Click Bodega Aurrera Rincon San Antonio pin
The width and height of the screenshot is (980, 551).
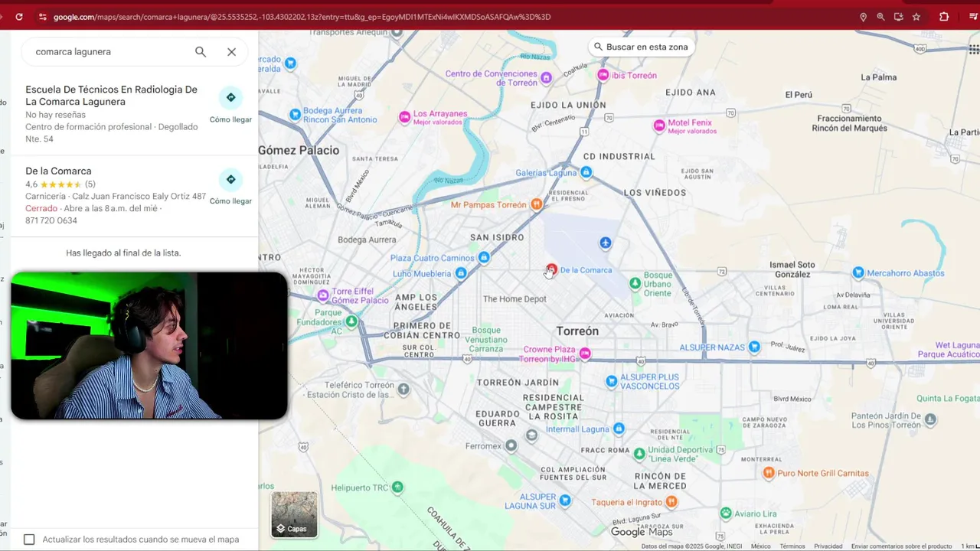[x=295, y=115]
